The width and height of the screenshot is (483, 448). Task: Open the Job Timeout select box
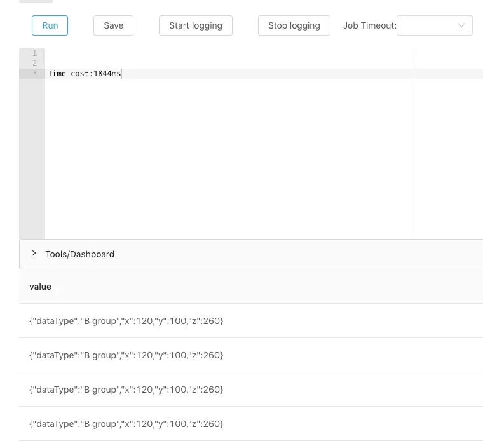tap(426, 25)
